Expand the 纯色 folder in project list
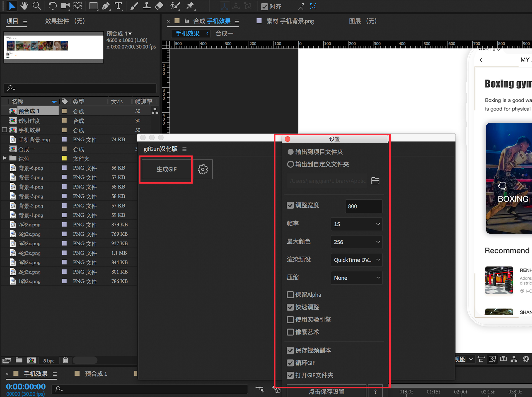The height and width of the screenshot is (397, 532). [x=5, y=158]
